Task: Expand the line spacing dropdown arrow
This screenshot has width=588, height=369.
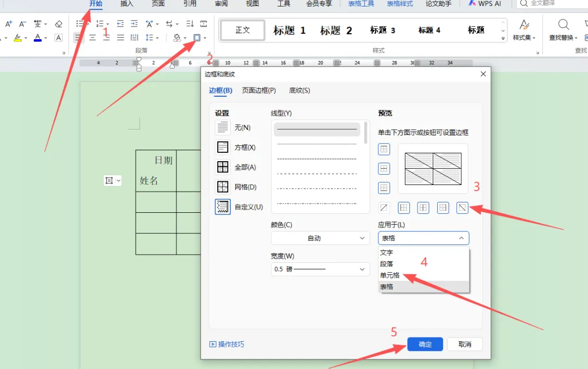Action: coord(157,38)
